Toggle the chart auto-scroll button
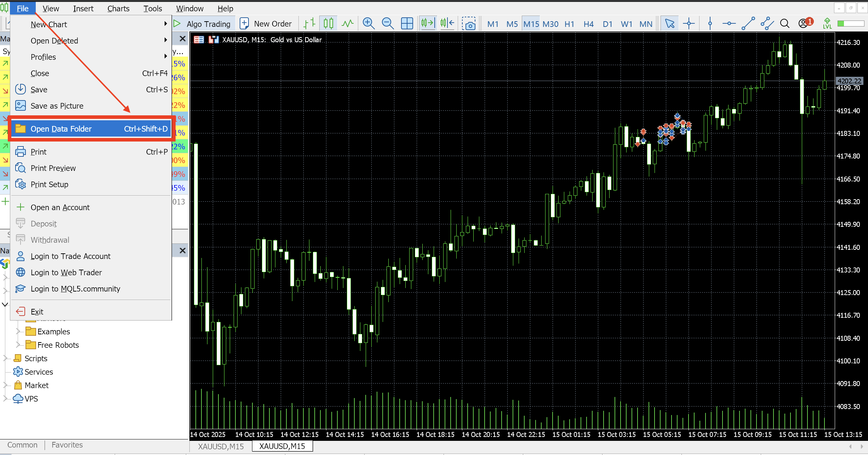The image size is (868, 455). [428, 24]
